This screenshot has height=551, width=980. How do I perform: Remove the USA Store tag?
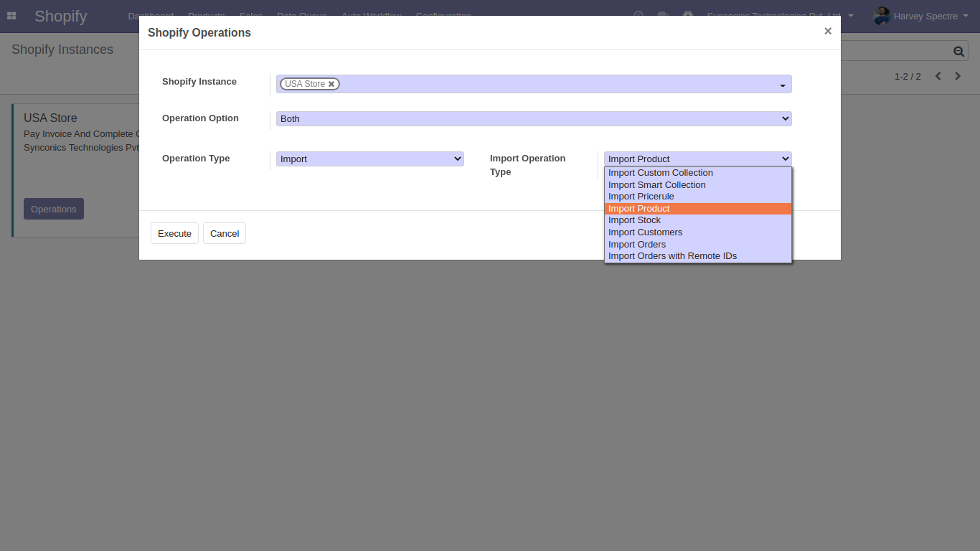[x=331, y=84]
